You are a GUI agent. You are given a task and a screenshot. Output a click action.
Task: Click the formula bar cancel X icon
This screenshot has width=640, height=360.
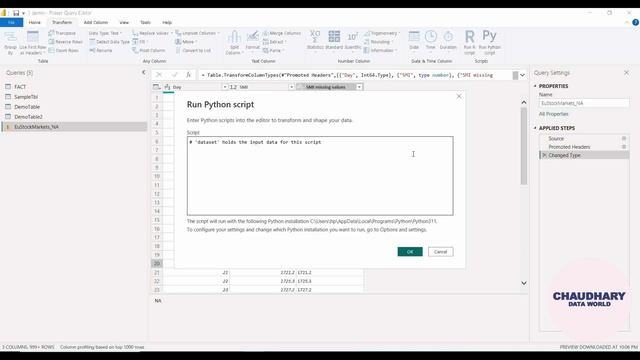159,75
